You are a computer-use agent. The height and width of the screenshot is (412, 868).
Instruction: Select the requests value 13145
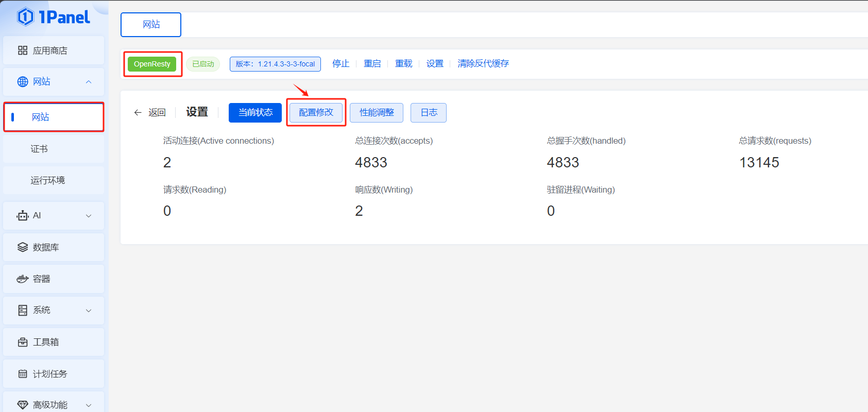tap(759, 163)
